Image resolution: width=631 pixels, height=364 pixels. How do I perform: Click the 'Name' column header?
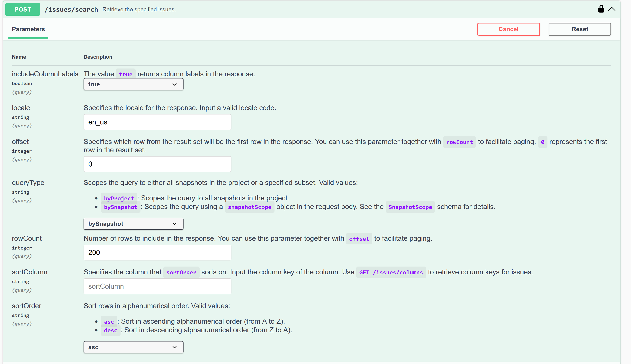point(19,57)
